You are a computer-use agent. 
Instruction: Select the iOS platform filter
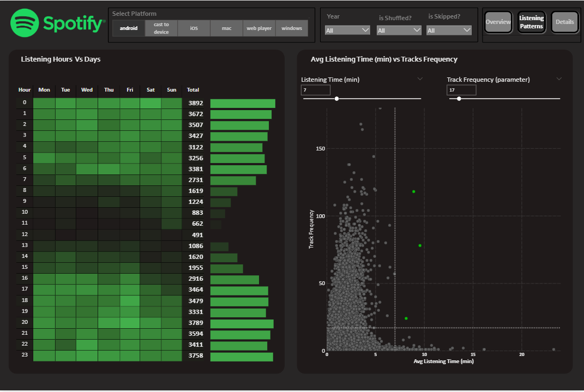tap(194, 28)
